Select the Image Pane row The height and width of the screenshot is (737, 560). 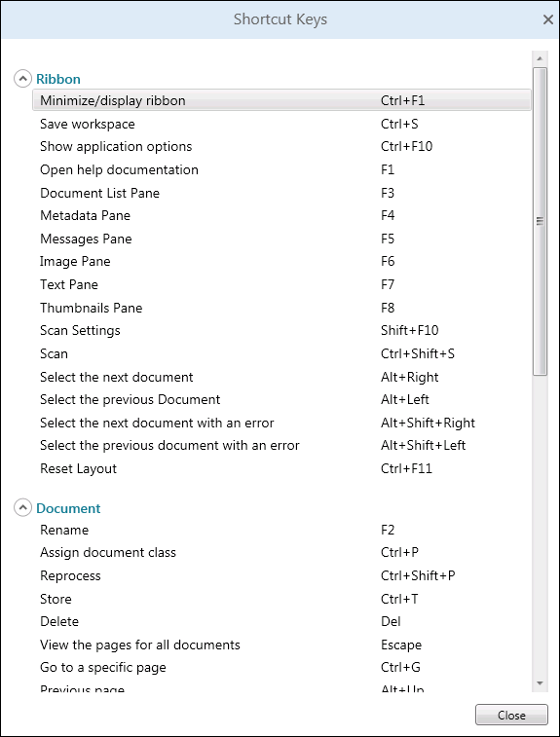tap(281, 261)
